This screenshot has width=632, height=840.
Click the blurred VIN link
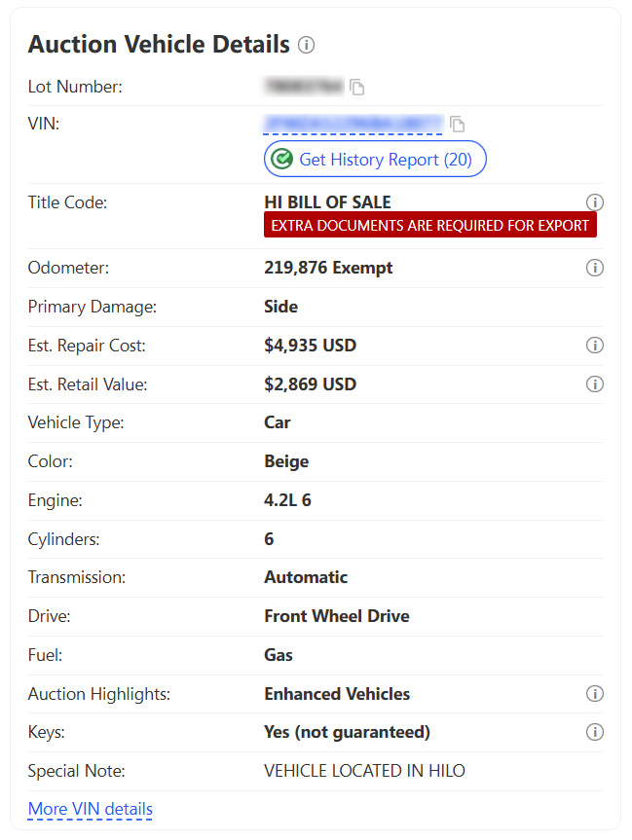click(x=353, y=124)
